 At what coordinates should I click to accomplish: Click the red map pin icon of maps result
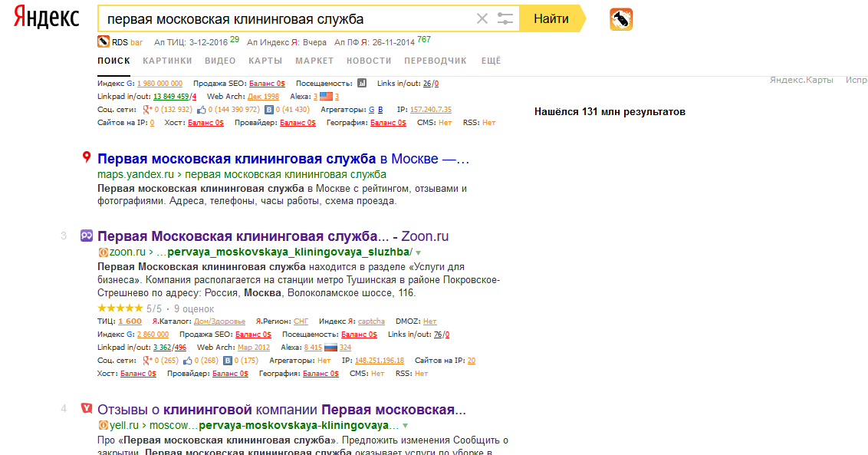87,157
